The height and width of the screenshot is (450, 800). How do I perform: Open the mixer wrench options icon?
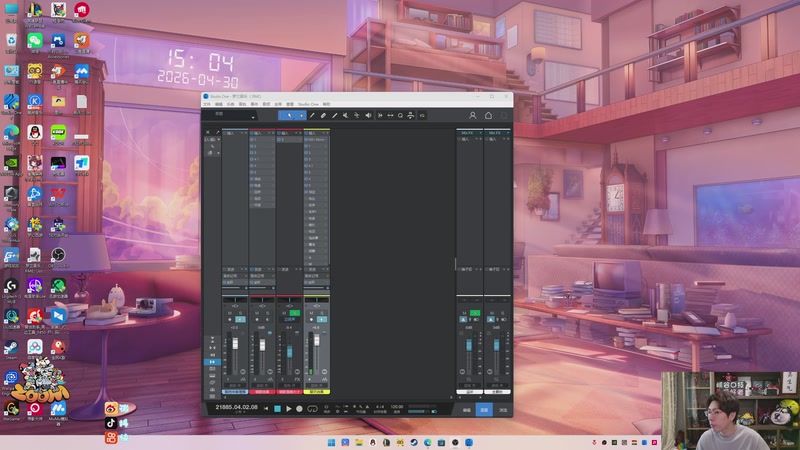click(x=212, y=146)
